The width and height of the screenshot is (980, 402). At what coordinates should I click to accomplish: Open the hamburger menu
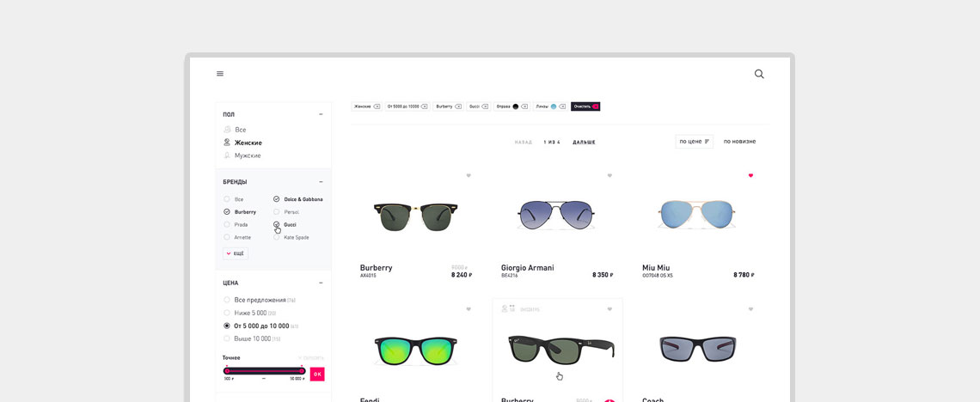point(220,74)
